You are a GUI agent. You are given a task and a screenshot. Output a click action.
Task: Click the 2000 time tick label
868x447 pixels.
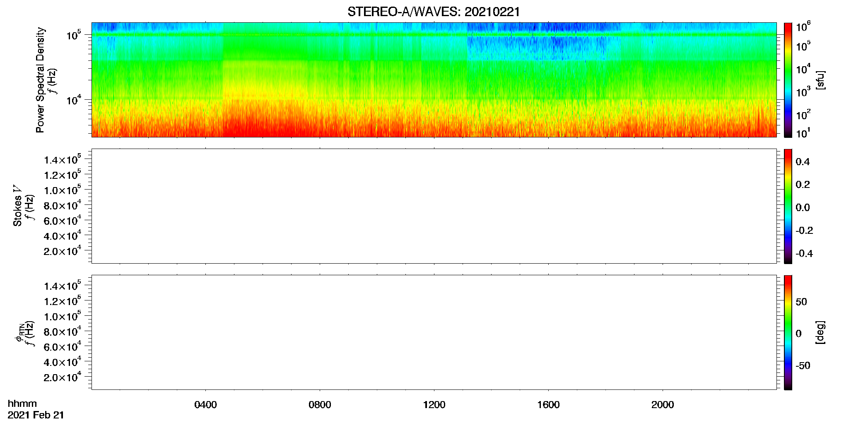(x=663, y=405)
